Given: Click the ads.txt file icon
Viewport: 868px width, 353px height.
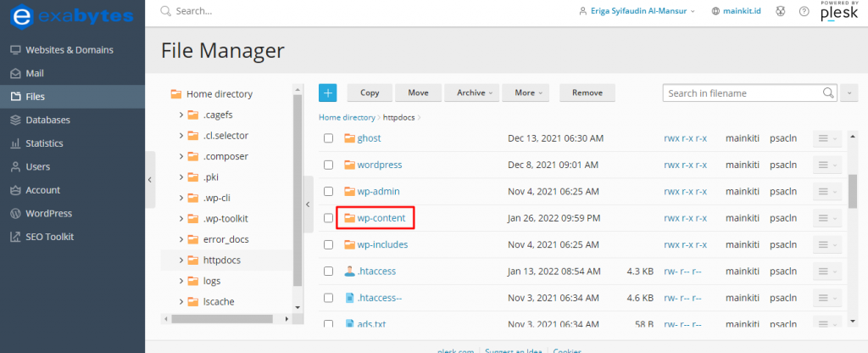Looking at the screenshot, I should [349, 323].
